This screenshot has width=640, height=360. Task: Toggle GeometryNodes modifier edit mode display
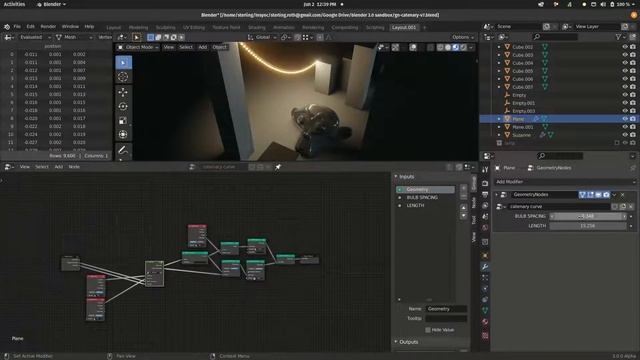coord(590,195)
